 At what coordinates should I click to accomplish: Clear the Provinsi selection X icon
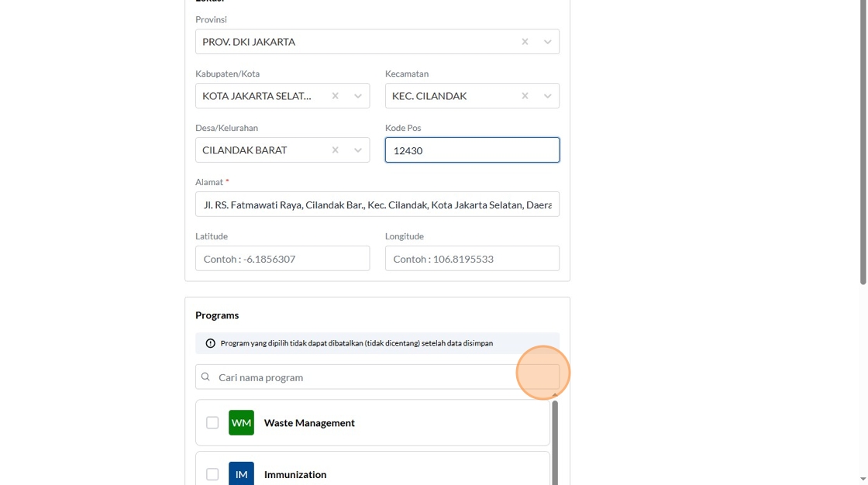coord(525,42)
